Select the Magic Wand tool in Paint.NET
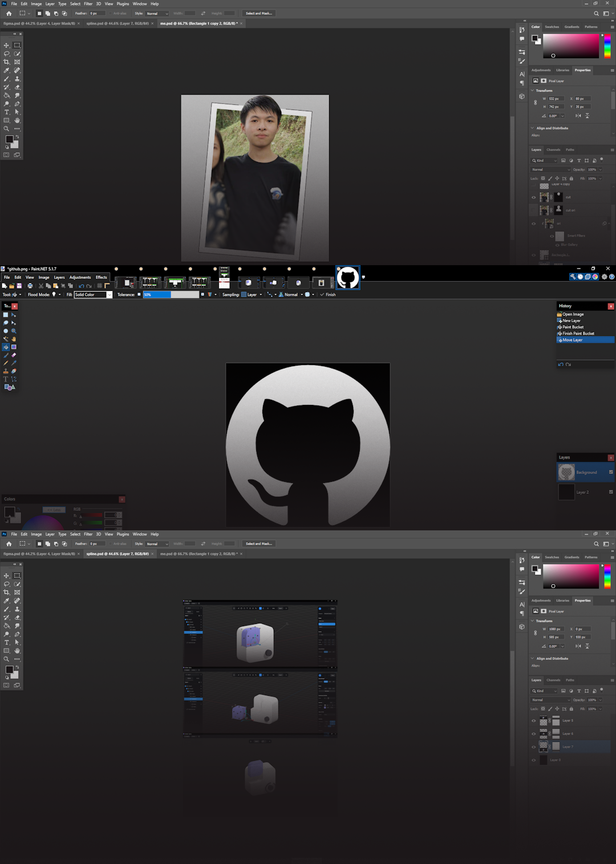This screenshot has height=864, width=616. coord(6,339)
